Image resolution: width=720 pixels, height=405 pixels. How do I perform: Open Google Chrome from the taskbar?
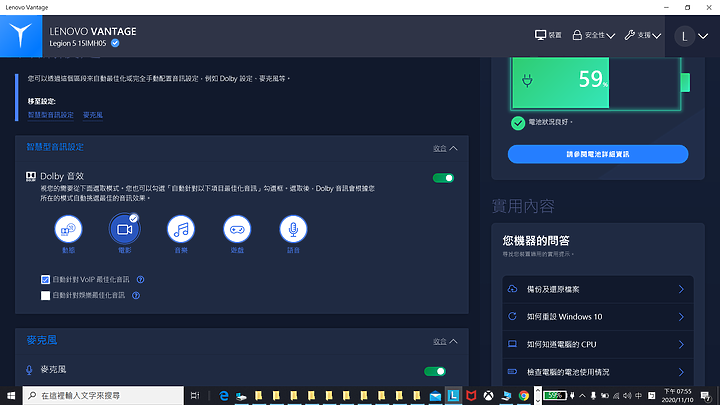click(524, 395)
